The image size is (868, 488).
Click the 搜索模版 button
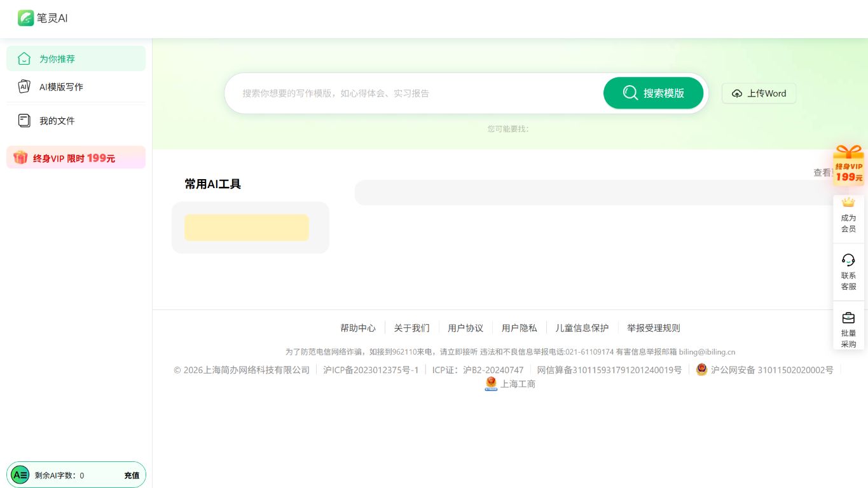653,93
